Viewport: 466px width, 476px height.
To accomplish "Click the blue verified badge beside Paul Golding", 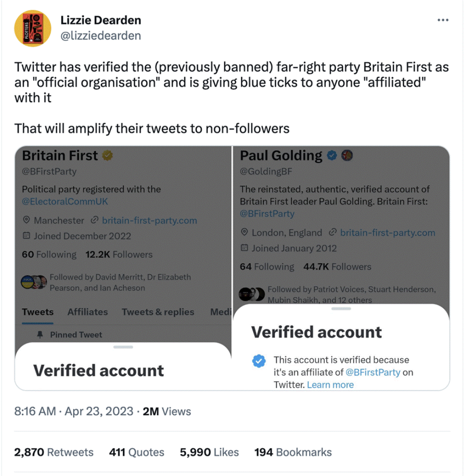I will [332, 155].
